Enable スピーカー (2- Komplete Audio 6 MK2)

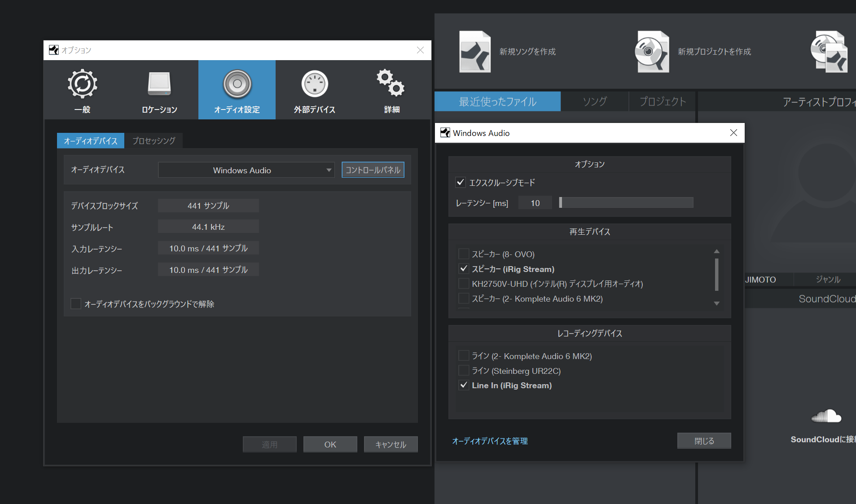tap(464, 298)
